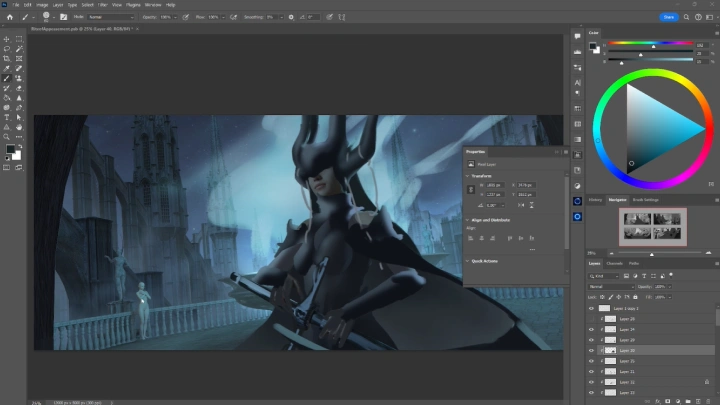Viewport: 720px width, 405px height.
Task: Collapse the Transform section in Properties
Action: pos(468,176)
